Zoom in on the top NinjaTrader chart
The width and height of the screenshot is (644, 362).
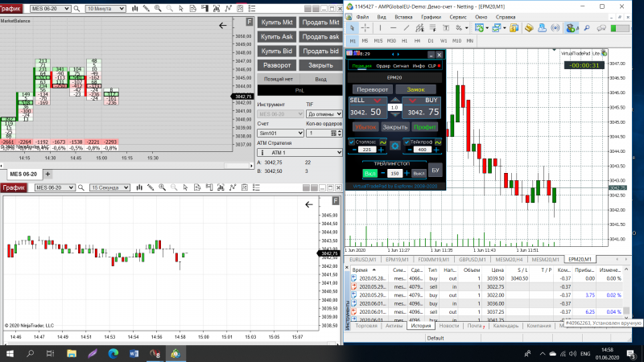pyautogui.click(x=158, y=8)
